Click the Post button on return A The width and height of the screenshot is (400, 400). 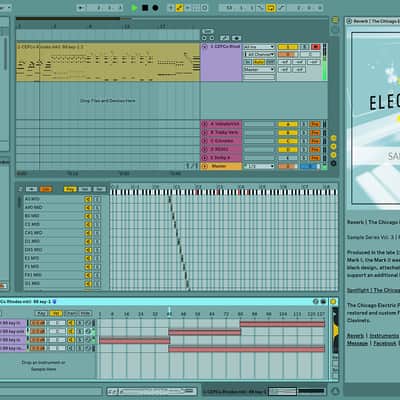pos(315,124)
